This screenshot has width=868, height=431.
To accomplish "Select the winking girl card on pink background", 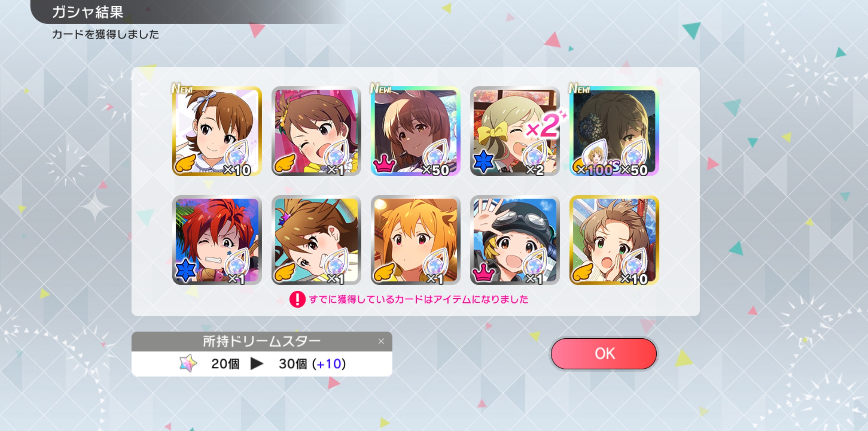I will tap(316, 131).
